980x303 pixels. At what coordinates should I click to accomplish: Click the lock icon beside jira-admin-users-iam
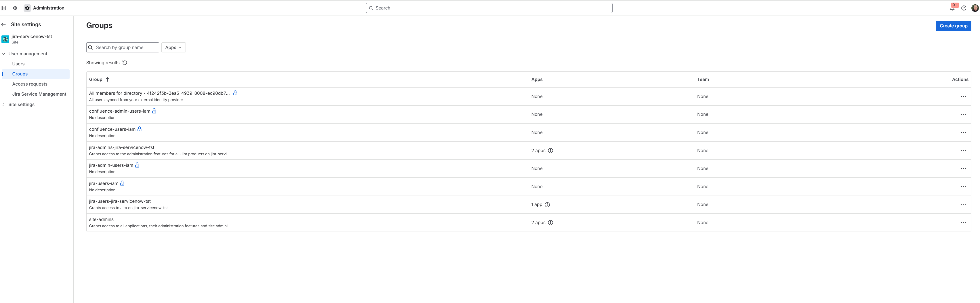click(x=137, y=165)
